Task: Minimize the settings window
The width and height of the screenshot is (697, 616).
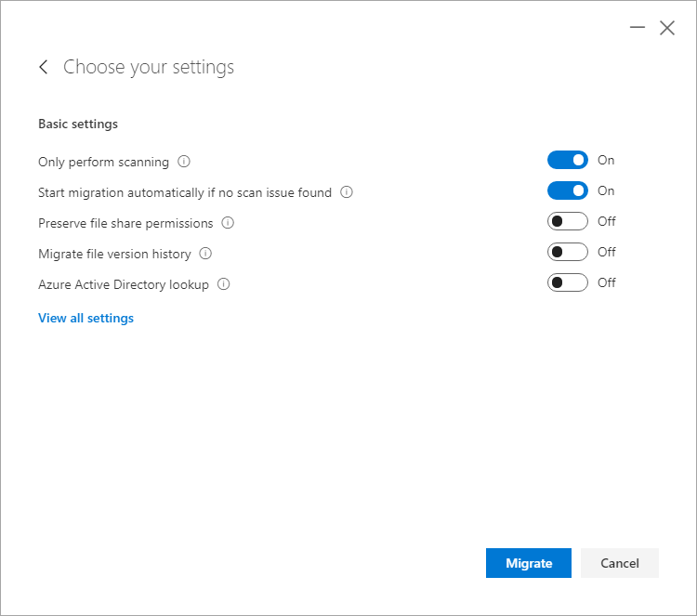Action: point(638,28)
